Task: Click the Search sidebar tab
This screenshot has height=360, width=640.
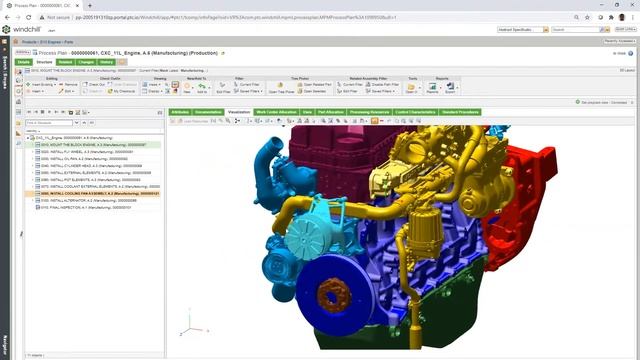Action: click(x=5, y=73)
